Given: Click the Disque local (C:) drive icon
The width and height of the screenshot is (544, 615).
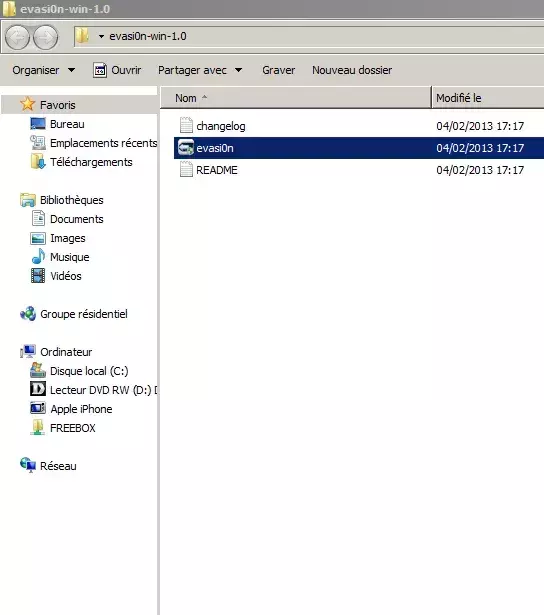Looking at the screenshot, I should [x=38, y=370].
